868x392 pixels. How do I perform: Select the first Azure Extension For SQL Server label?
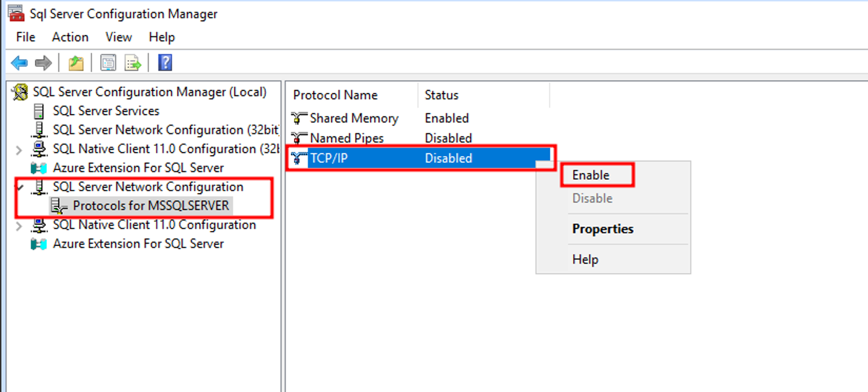click(x=138, y=168)
